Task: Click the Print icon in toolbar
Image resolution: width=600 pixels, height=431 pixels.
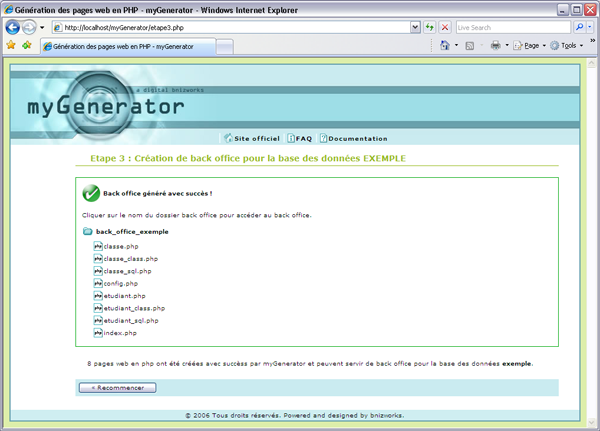Action: pyautogui.click(x=495, y=46)
